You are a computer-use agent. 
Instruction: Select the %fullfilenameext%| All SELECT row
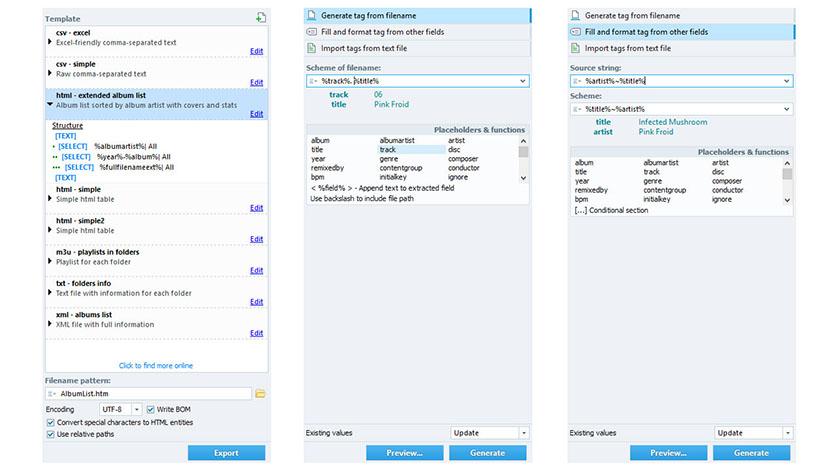(113, 167)
